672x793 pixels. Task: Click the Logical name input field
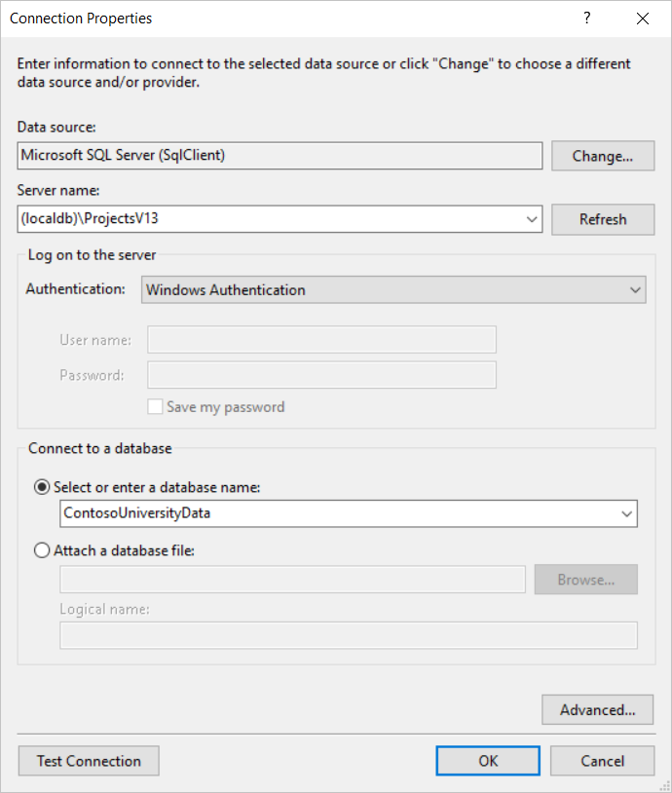(x=349, y=635)
